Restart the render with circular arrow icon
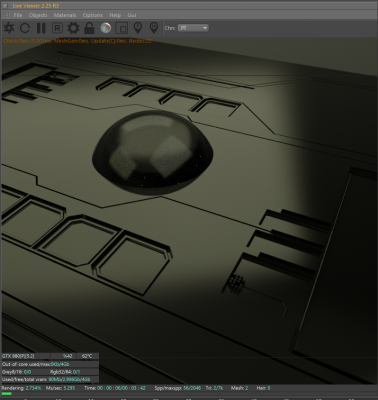 25,28
